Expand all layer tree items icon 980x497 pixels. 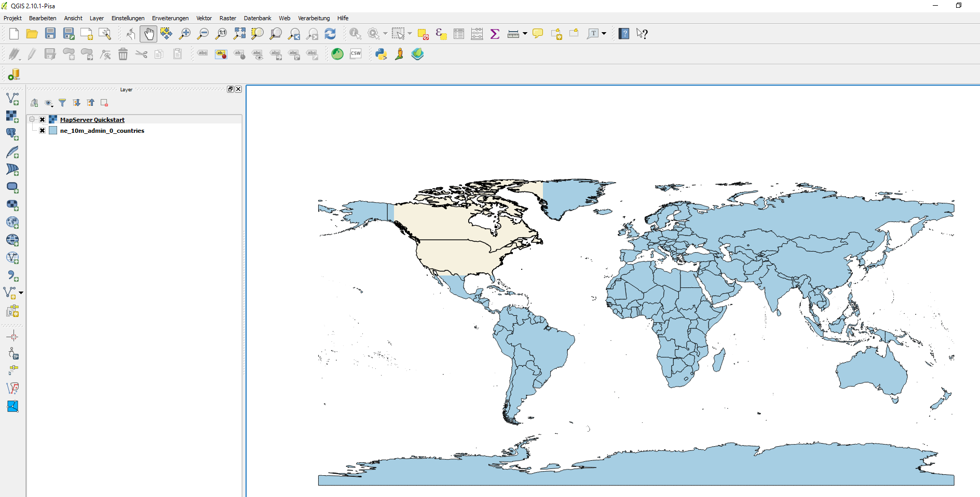tap(76, 103)
